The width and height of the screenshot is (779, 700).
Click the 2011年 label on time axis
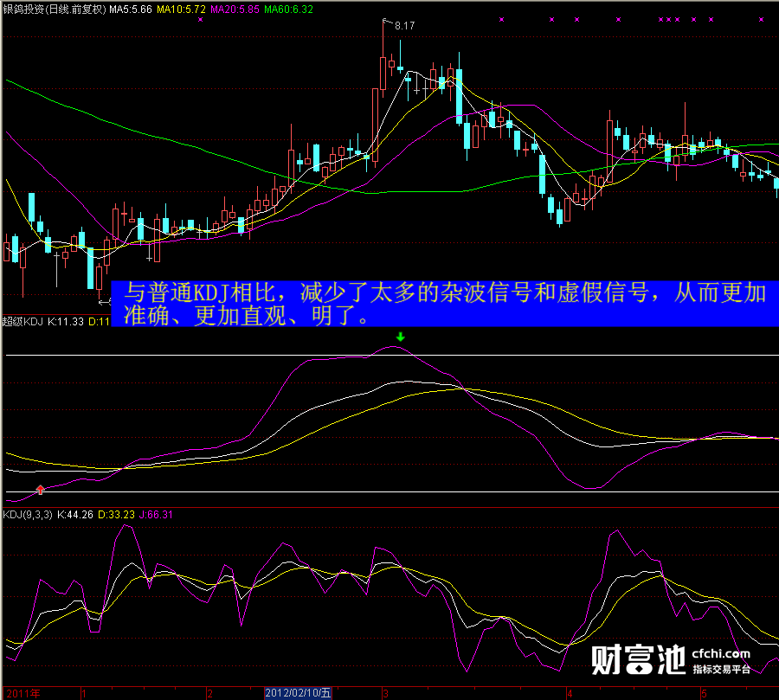pyautogui.click(x=23, y=694)
